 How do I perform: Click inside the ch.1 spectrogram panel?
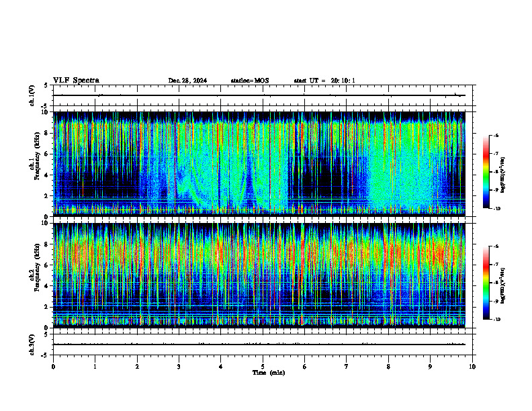tap(259, 164)
